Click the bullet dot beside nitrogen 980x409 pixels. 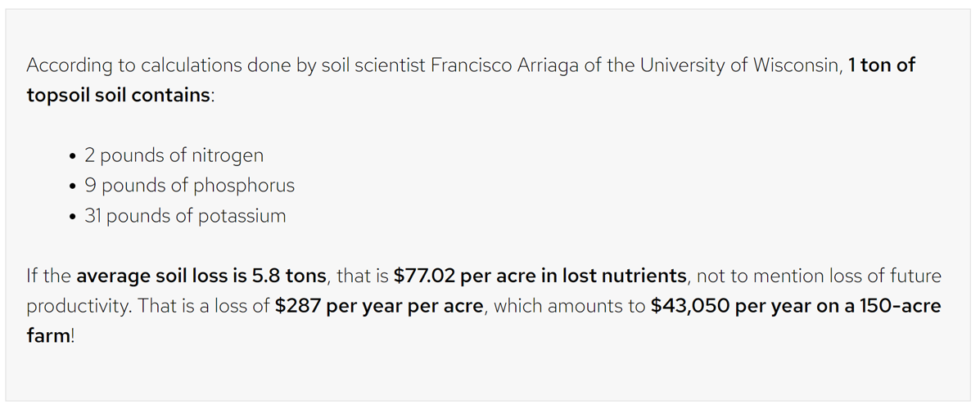[x=73, y=156]
